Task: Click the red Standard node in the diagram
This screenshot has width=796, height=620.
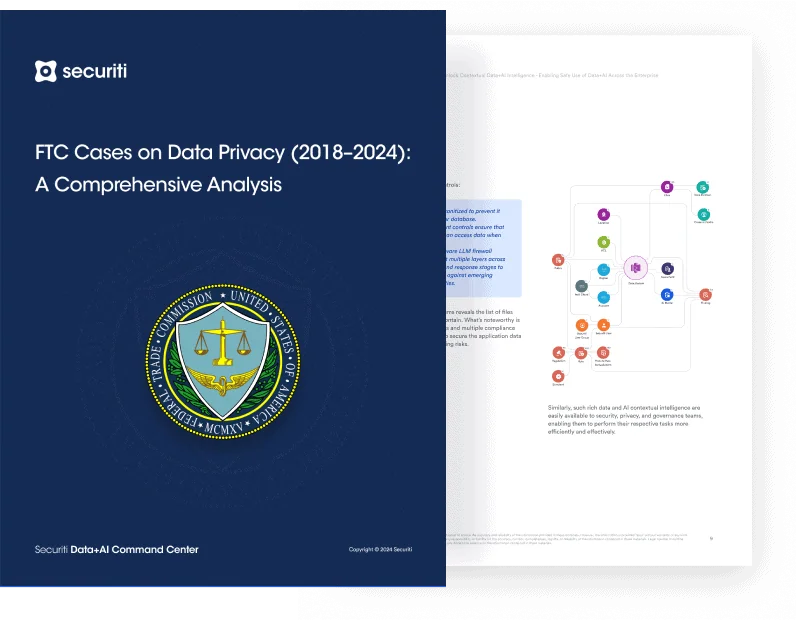Action: pyautogui.click(x=558, y=377)
